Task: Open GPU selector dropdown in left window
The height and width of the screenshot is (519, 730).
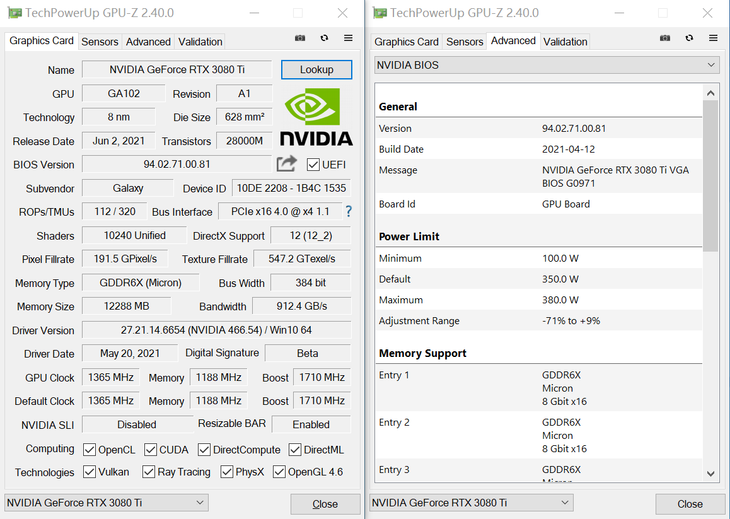Action: coord(106,503)
